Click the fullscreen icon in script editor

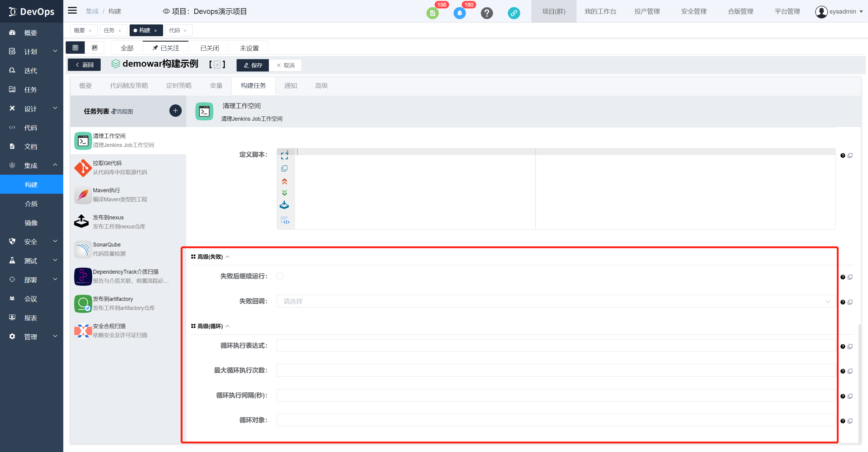(285, 155)
